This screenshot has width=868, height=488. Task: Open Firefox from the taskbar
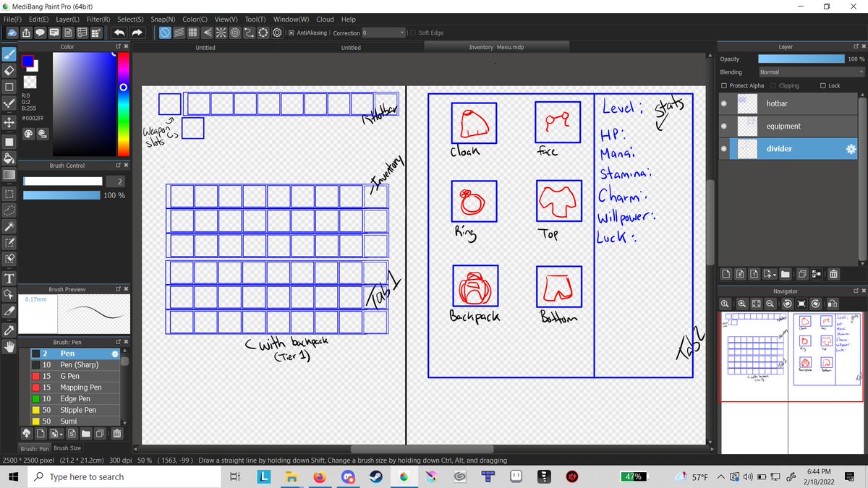pos(319,477)
